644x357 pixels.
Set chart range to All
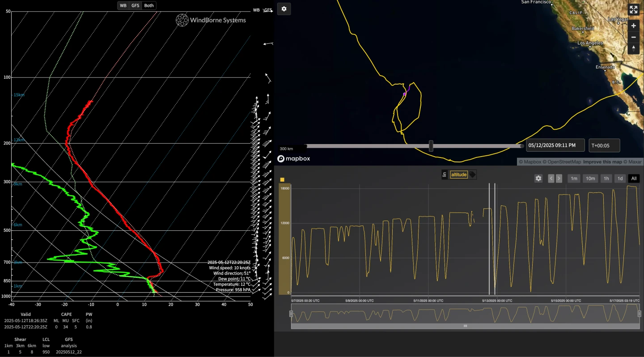[634, 178]
